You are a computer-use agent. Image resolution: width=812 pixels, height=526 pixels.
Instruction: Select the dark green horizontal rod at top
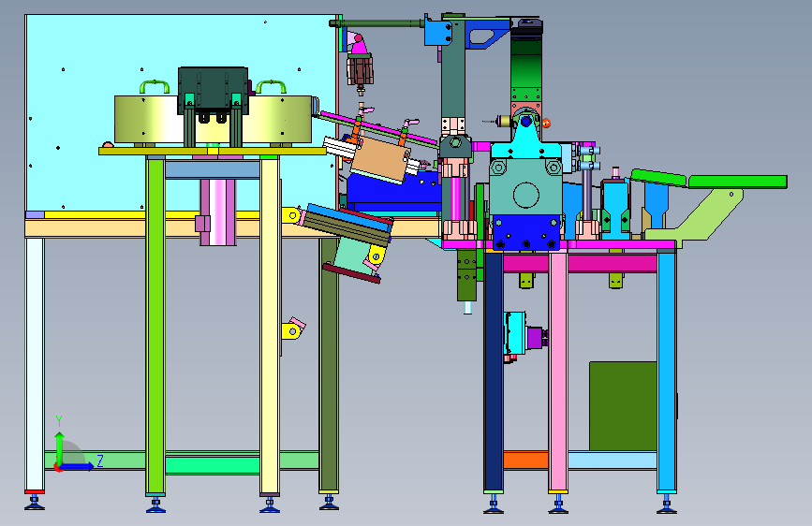(377, 22)
